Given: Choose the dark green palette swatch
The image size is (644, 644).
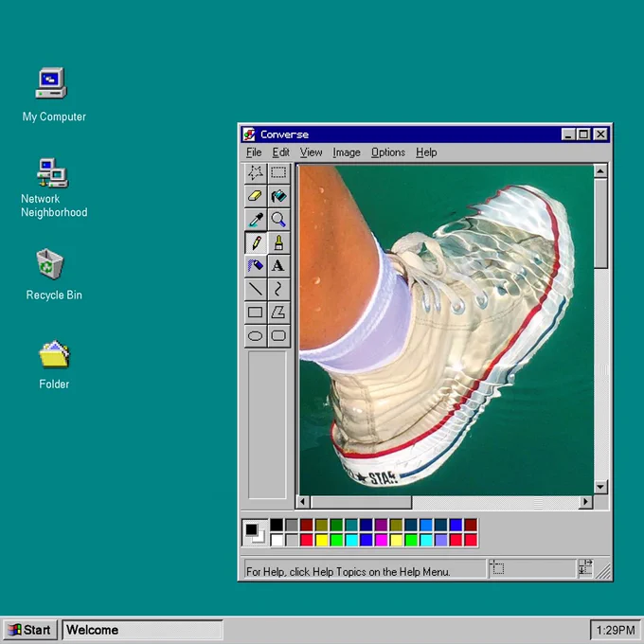Looking at the screenshot, I should [336, 525].
